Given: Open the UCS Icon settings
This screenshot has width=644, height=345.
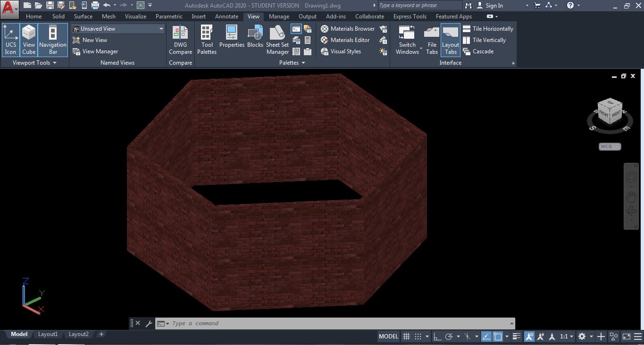Looking at the screenshot, I should [x=10, y=40].
